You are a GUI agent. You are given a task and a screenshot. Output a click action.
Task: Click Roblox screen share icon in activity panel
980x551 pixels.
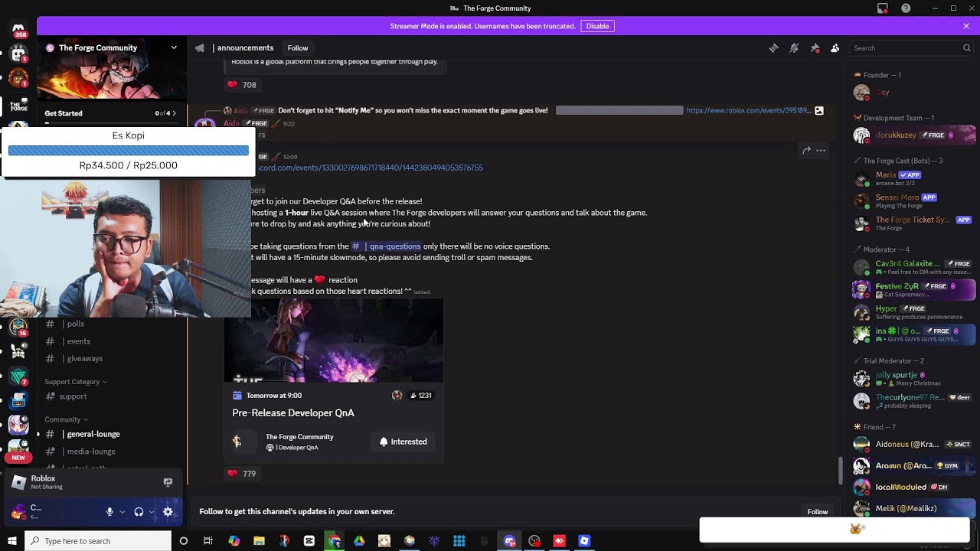(x=168, y=482)
